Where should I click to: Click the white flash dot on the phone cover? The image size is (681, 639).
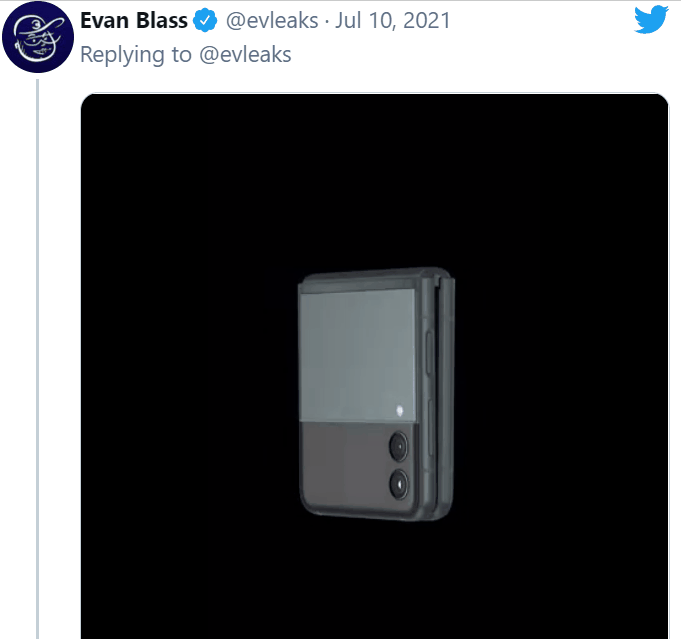pyautogui.click(x=400, y=411)
